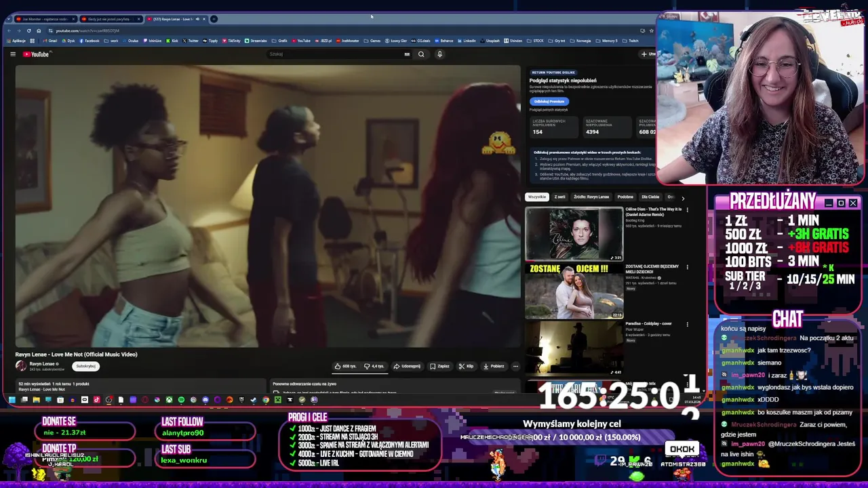Open Xbox app from the taskbar
This screenshot has height=488, width=868.
169,400
